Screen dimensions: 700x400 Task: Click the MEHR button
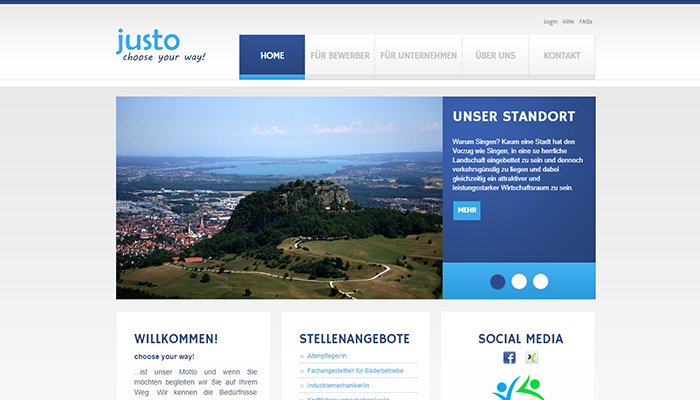coord(467,210)
